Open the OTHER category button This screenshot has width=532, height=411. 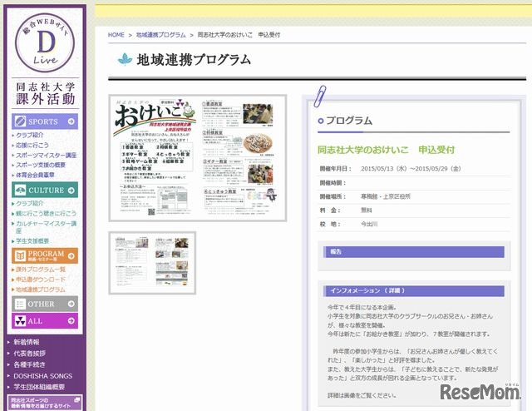click(45, 304)
